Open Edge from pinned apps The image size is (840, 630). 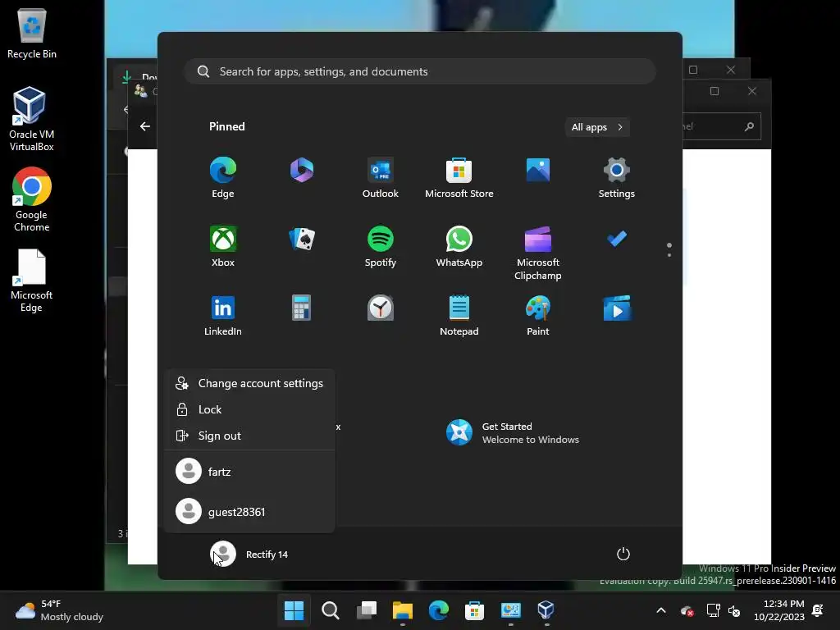[223, 178]
